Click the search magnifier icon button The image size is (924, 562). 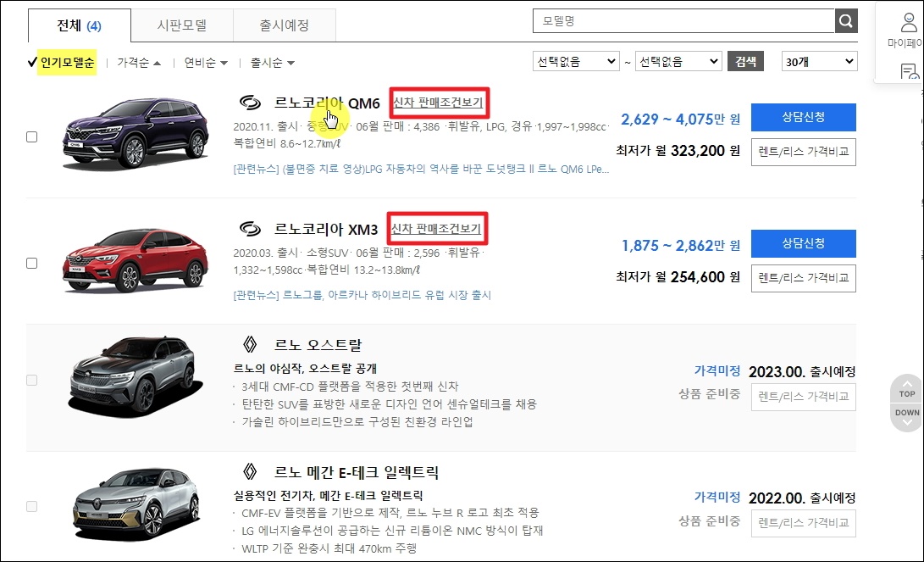coord(845,21)
